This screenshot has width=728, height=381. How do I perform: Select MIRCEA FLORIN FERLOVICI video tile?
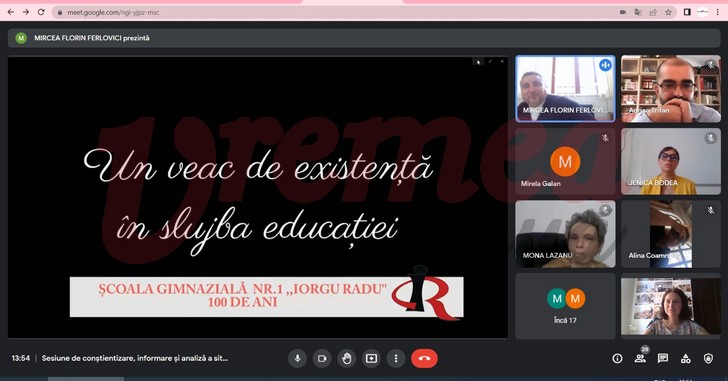[x=566, y=89]
